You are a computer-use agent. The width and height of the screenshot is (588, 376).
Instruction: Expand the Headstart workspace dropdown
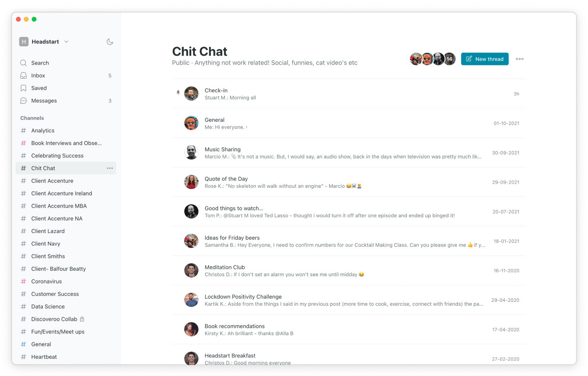[x=66, y=42]
